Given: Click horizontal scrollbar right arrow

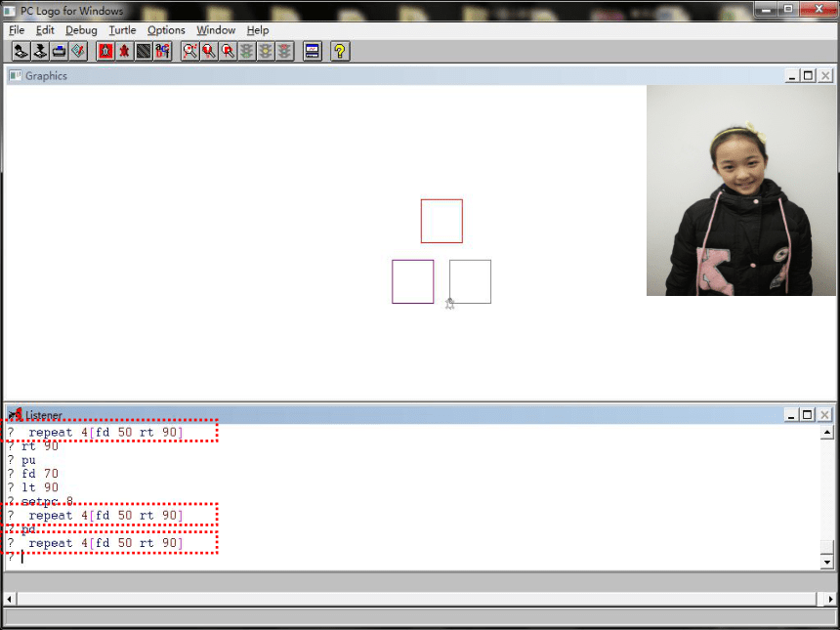Looking at the screenshot, I should pyautogui.click(x=831, y=599).
